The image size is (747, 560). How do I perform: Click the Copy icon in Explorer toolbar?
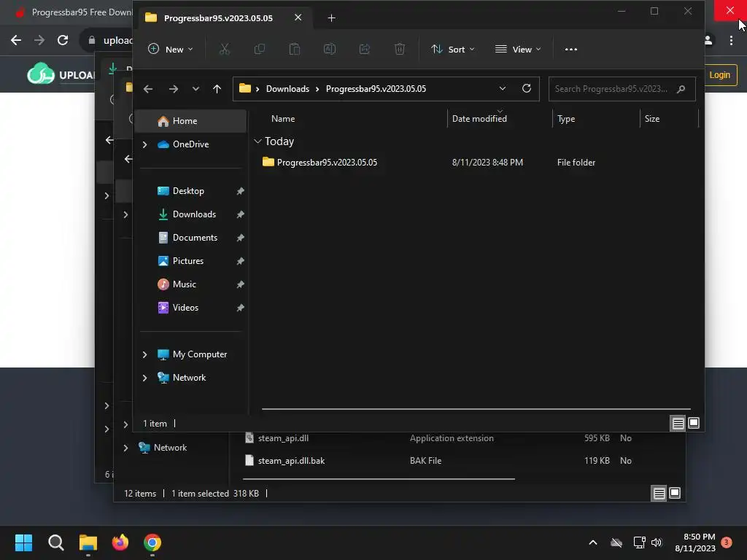coord(260,49)
